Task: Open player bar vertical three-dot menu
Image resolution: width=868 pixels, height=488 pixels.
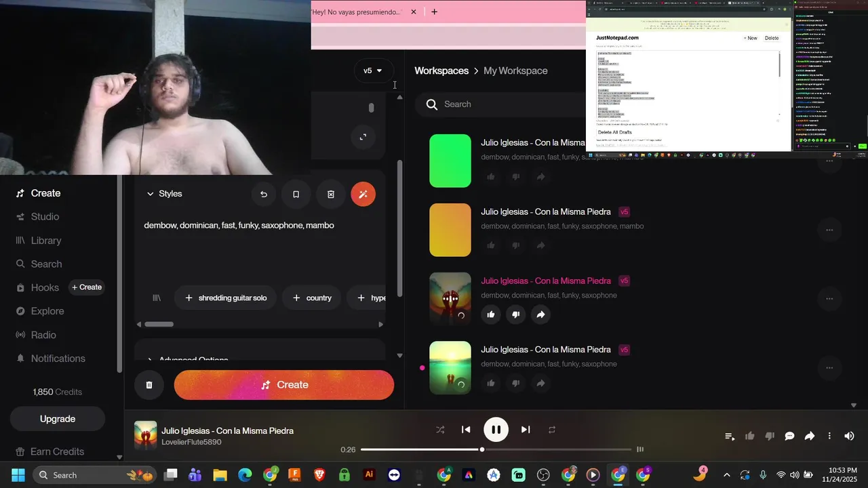Action: tap(829, 436)
